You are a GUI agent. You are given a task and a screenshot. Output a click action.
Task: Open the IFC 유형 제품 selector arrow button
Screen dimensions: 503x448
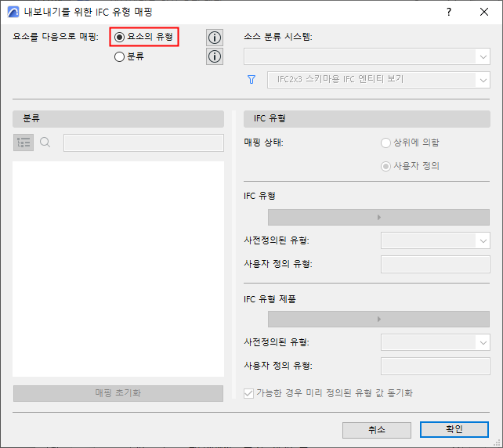point(378,319)
